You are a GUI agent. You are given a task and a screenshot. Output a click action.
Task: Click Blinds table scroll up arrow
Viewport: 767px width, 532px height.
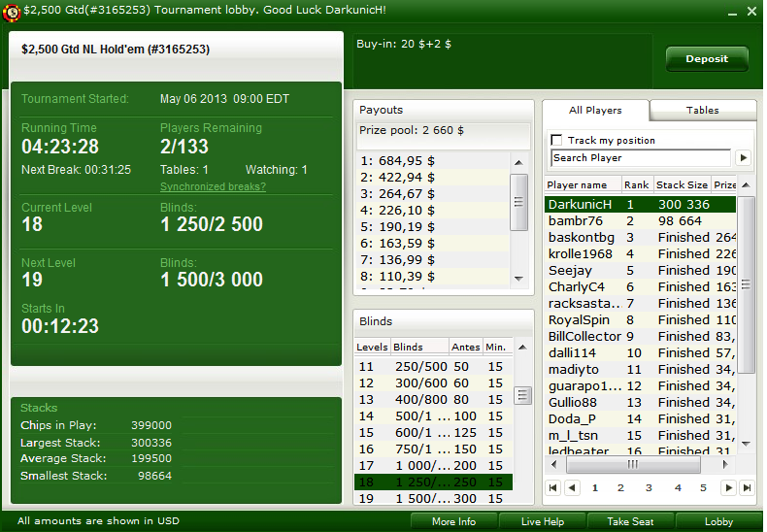pos(522,348)
